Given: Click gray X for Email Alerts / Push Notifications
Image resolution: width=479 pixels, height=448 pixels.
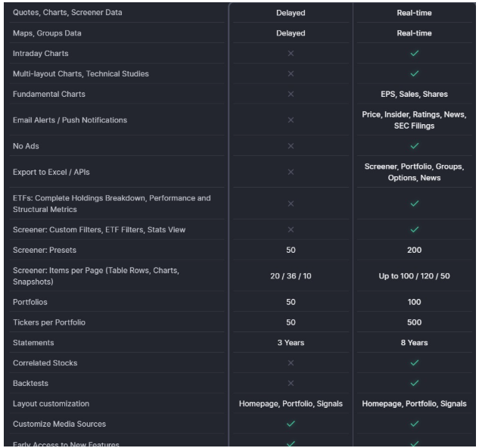Looking at the screenshot, I should point(291,120).
